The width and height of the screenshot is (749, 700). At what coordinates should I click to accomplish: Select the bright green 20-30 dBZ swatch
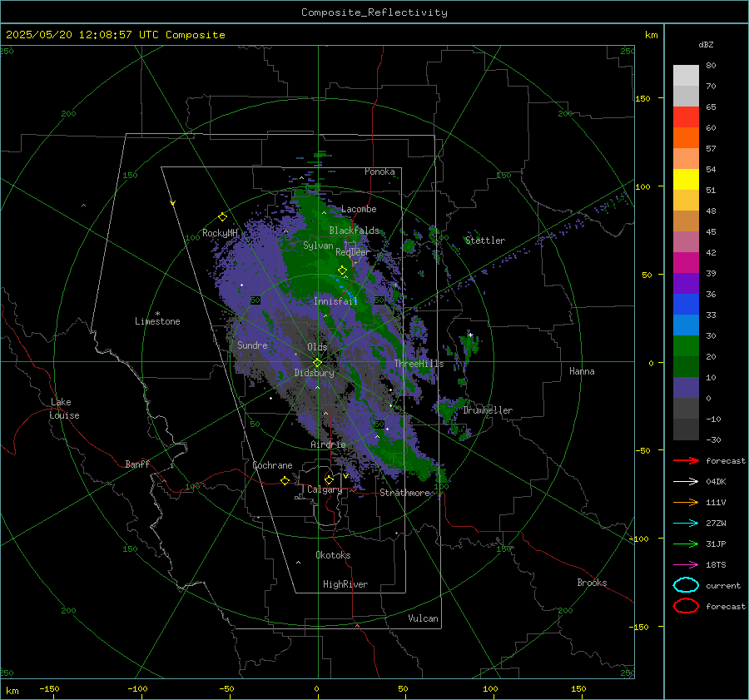point(686,345)
